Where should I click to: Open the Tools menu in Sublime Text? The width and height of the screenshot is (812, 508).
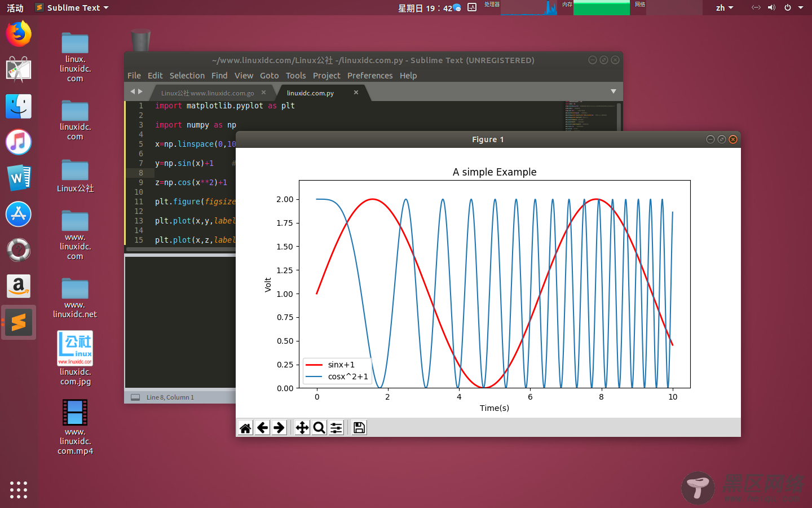tap(295, 76)
